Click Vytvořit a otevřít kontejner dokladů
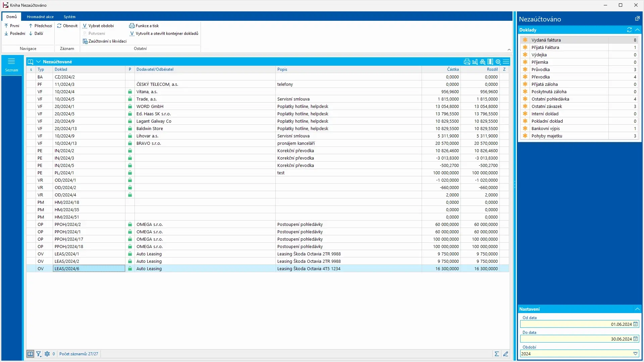The image size is (644, 362). pyautogui.click(x=164, y=34)
